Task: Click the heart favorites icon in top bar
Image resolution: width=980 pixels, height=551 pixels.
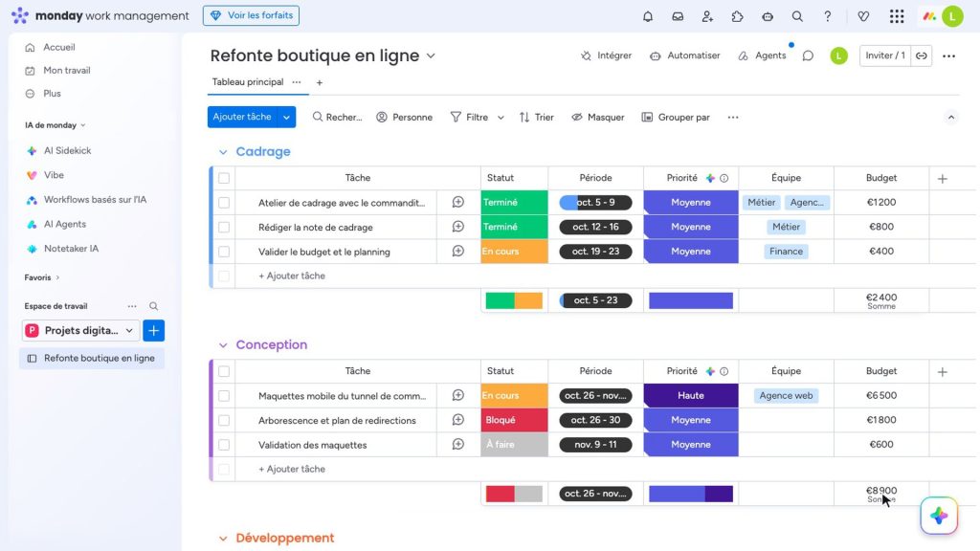Action: pyautogui.click(x=863, y=16)
